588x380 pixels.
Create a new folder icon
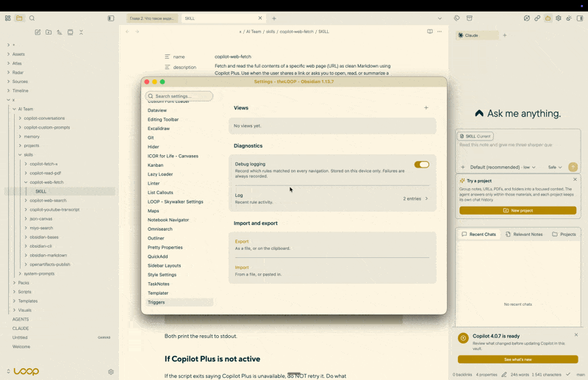(x=49, y=32)
